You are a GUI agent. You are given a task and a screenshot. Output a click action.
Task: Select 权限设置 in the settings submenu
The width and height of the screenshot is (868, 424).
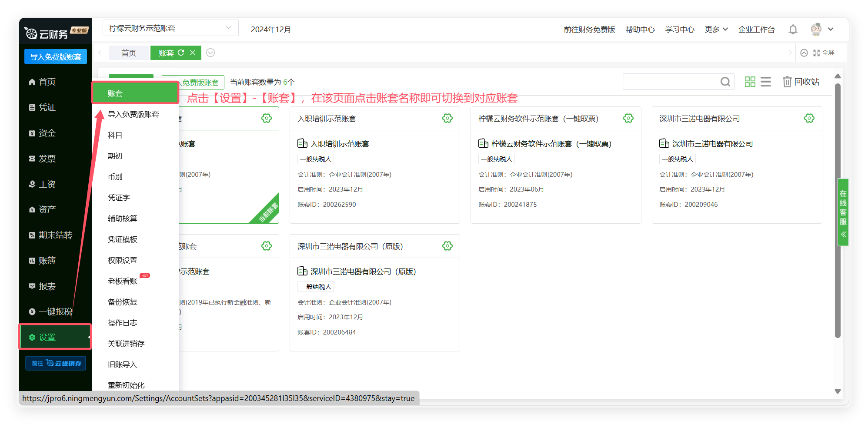pos(123,260)
